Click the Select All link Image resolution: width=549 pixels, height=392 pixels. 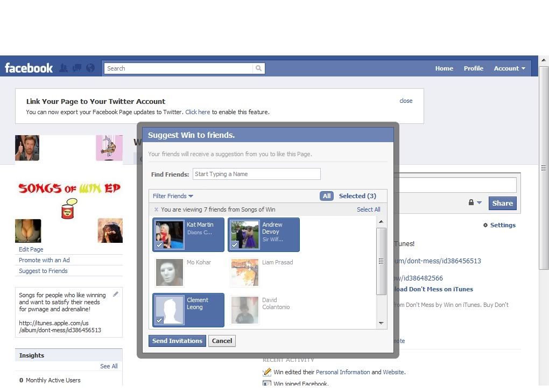[x=368, y=209]
